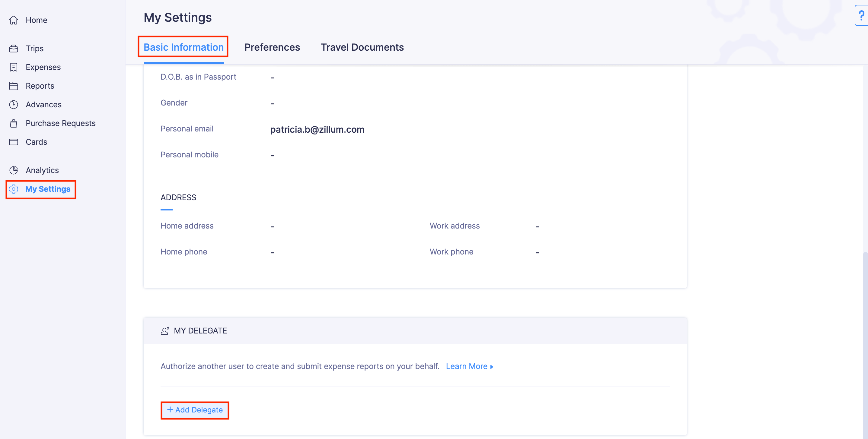The height and width of the screenshot is (439, 868).
Task: Open the help question mark icon
Action: (861, 15)
